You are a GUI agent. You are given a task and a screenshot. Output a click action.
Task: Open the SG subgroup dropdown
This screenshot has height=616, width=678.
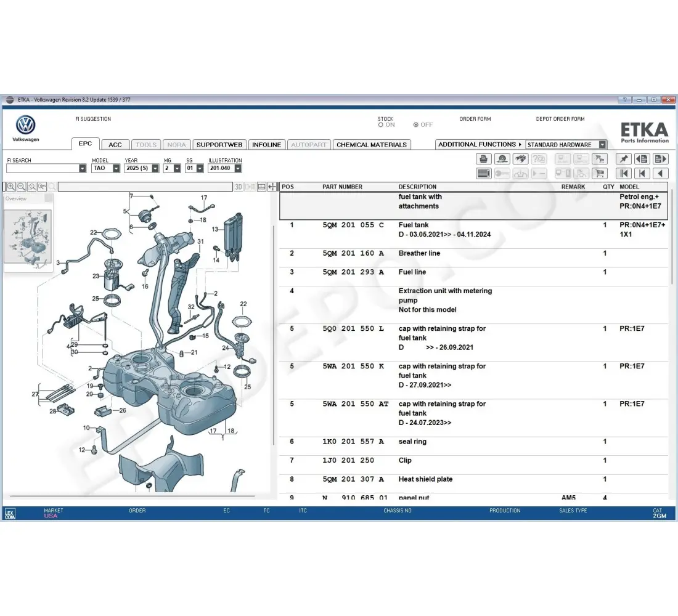[x=200, y=168]
